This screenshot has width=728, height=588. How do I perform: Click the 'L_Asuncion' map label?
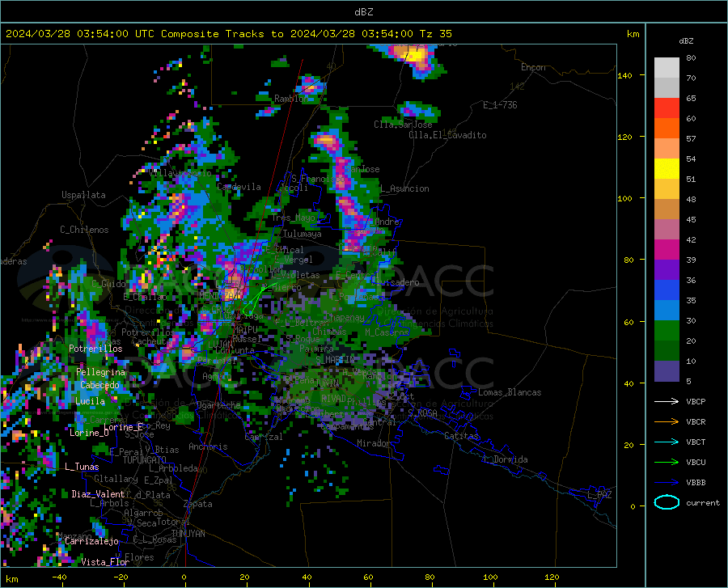pos(405,188)
